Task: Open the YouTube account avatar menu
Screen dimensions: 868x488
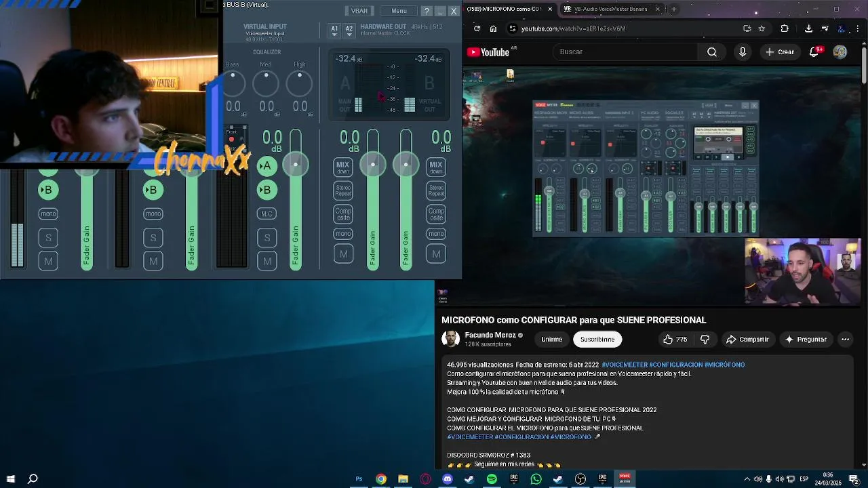Action: coord(840,52)
